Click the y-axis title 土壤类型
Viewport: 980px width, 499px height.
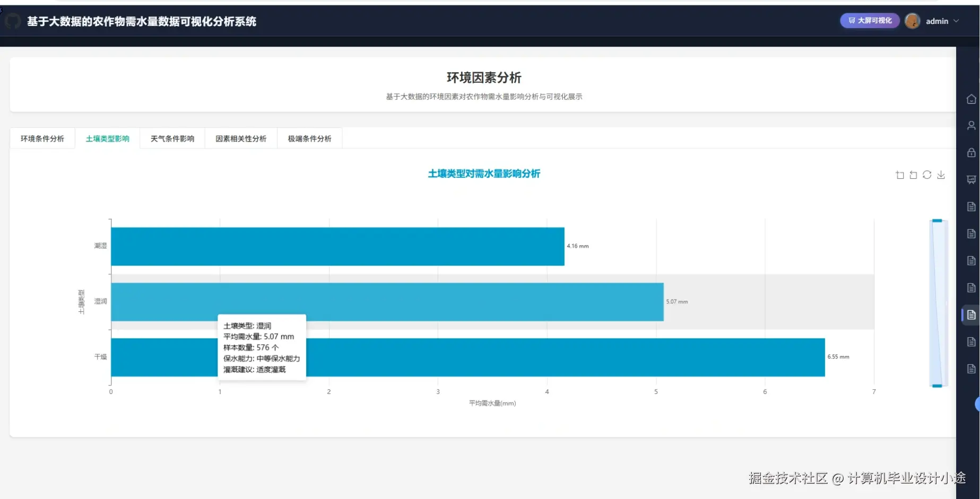click(x=81, y=302)
